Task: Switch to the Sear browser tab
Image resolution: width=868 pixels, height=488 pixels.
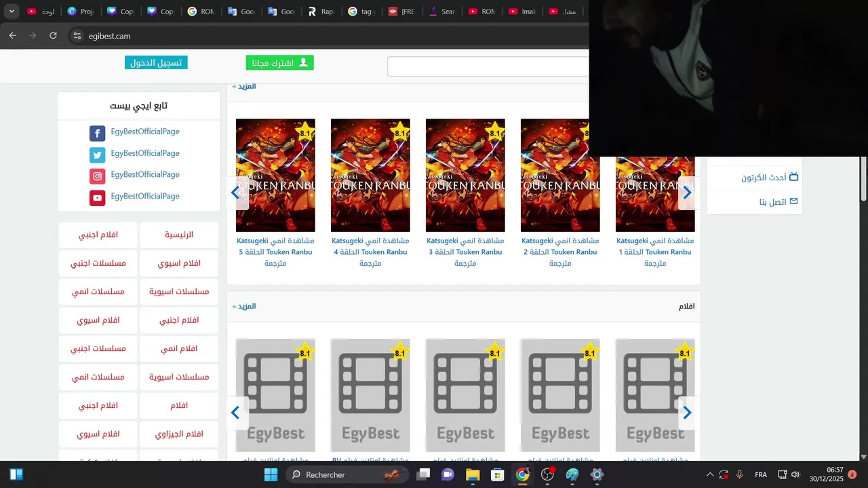Action: [441, 12]
